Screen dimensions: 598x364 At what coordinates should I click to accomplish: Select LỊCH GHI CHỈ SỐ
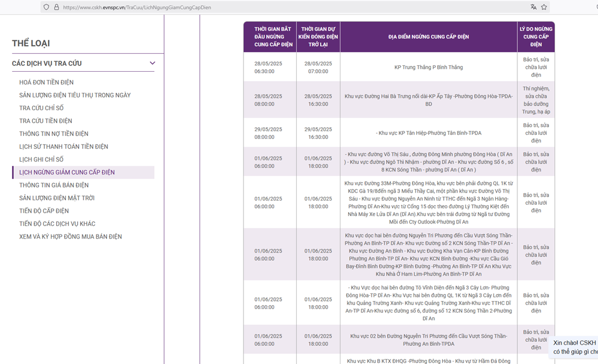pyautogui.click(x=41, y=159)
